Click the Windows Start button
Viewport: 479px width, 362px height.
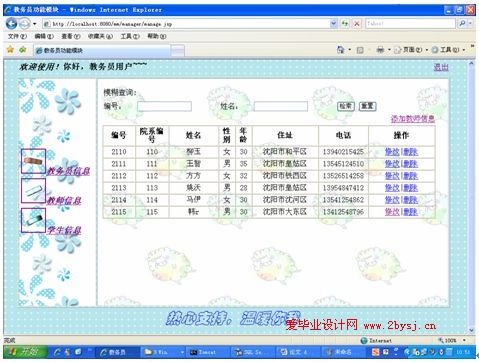(25, 352)
